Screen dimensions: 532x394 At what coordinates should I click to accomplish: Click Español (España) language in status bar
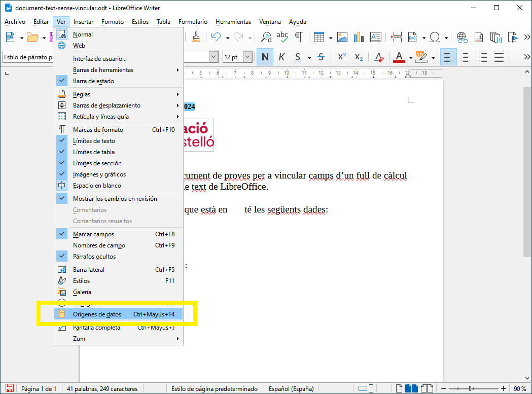291,388
